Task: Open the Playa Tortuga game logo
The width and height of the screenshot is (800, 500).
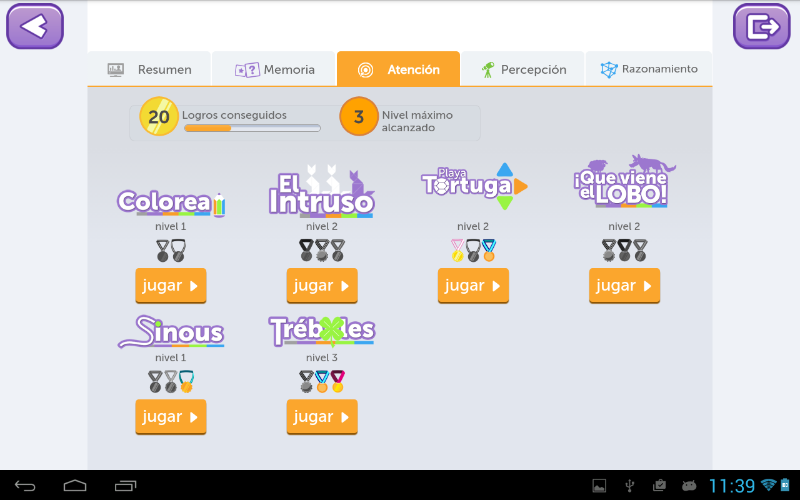Action: (x=474, y=186)
